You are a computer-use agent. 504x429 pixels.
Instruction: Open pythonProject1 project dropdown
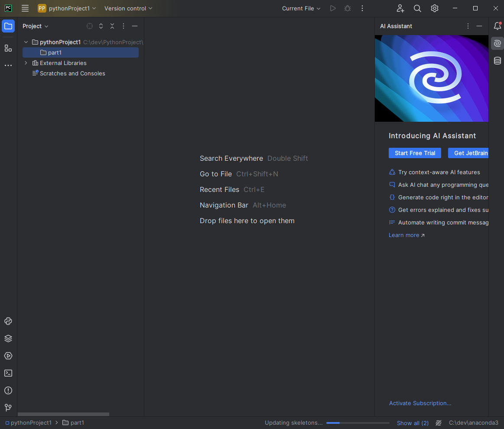(67, 8)
